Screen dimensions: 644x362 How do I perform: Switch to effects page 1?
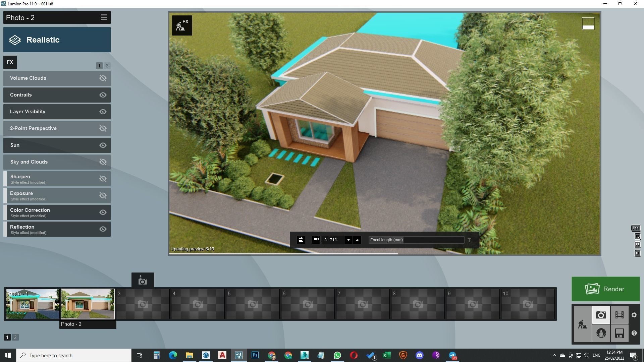click(x=99, y=66)
